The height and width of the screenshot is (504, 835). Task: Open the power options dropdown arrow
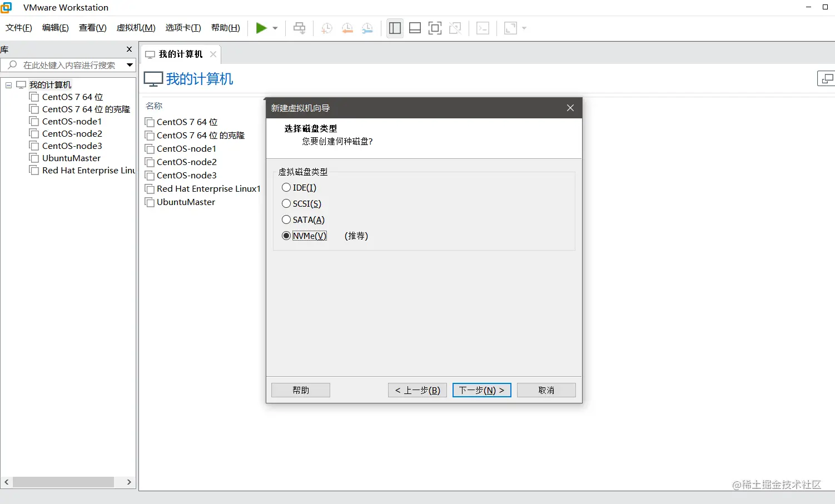click(x=275, y=28)
